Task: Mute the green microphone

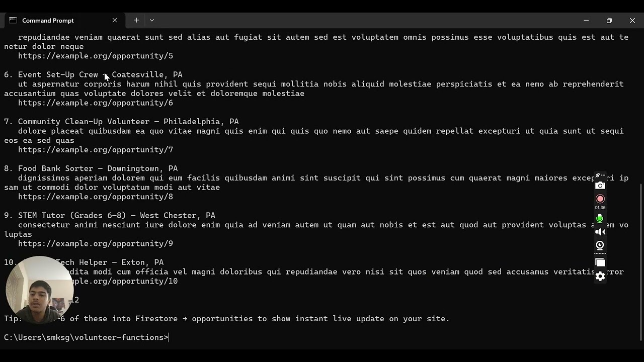Action: click(600, 218)
